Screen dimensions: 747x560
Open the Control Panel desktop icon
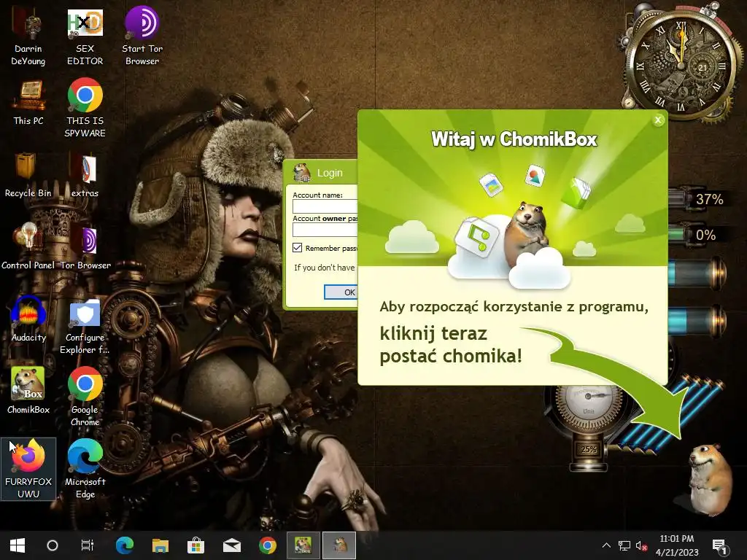pos(28,247)
